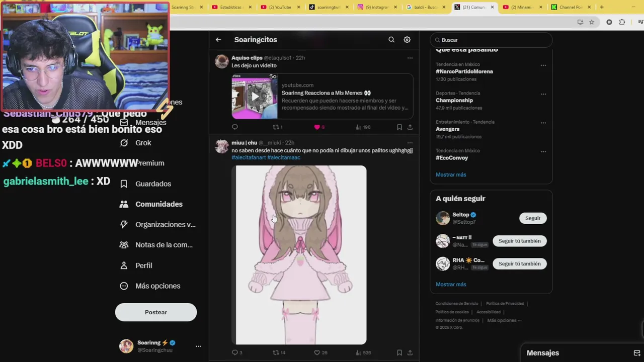Image resolution: width=644 pixels, height=362 pixels.
Task: Repost the miuu | chu fanart post
Action: point(279,352)
